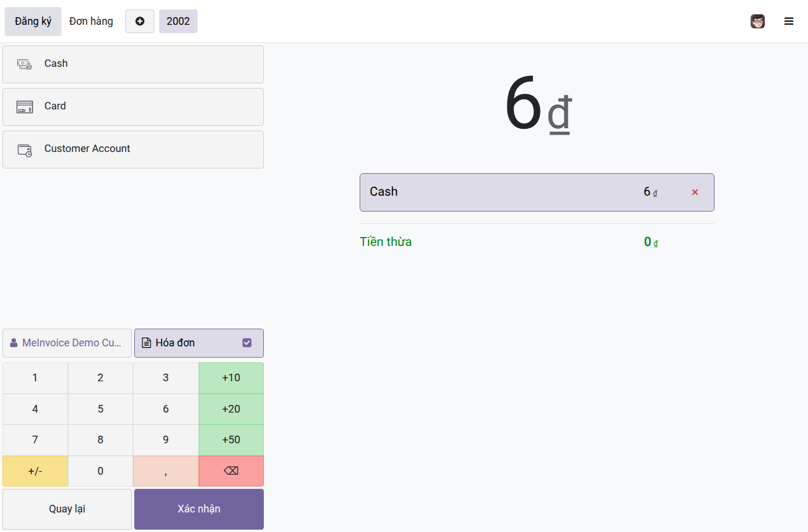808x532 pixels.
Task: Click the user avatar icon
Action: pyautogui.click(x=758, y=21)
